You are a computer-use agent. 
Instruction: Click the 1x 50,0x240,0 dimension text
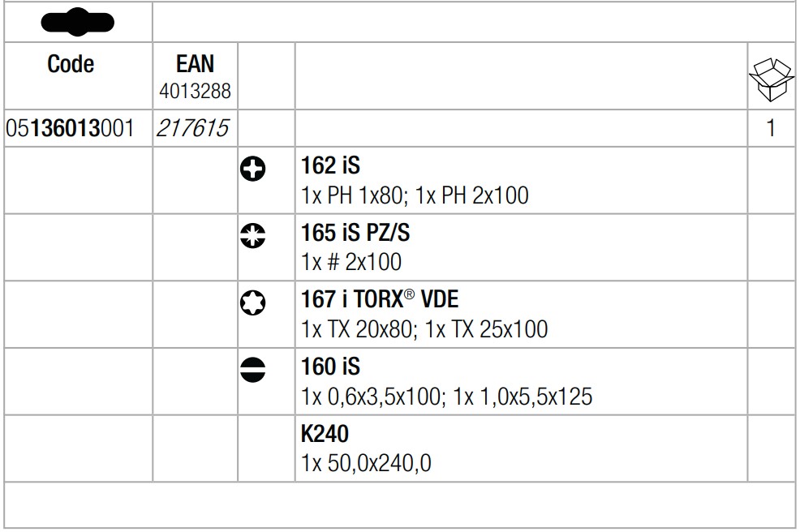point(366,464)
